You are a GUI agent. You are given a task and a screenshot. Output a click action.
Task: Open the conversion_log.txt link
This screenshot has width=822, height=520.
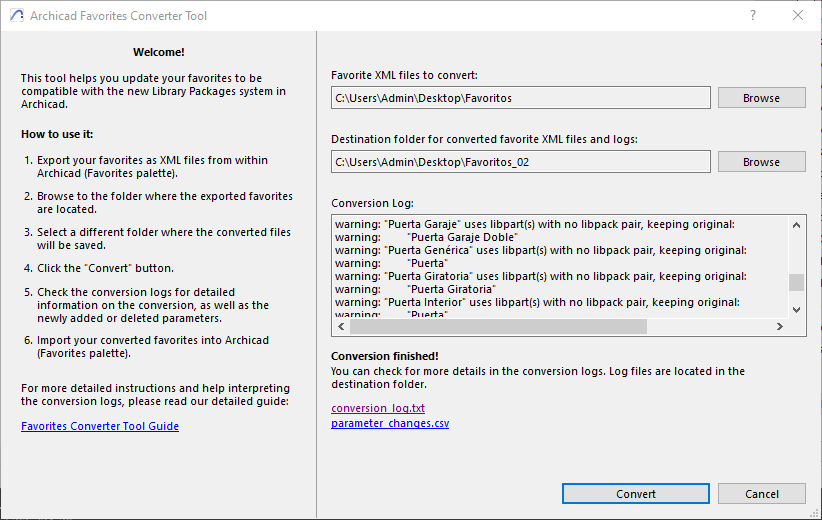[x=378, y=408]
